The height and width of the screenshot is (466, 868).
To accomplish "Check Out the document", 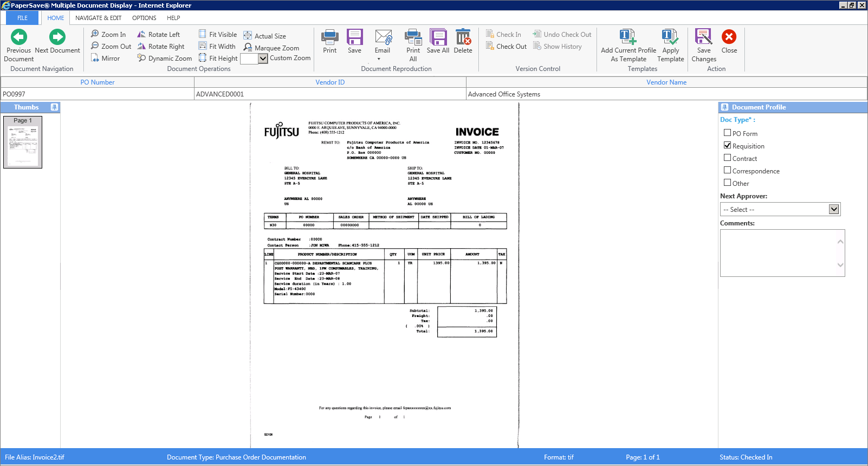I will [x=506, y=46].
